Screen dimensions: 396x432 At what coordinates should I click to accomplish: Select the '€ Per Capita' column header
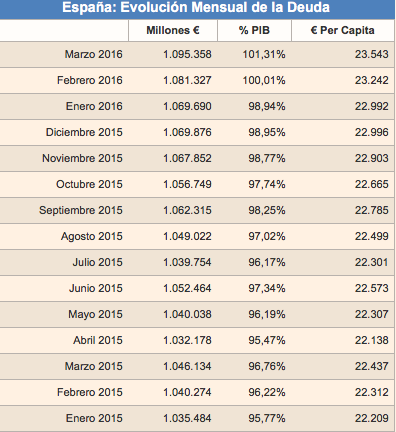pyautogui.click(x=342, y=30)
